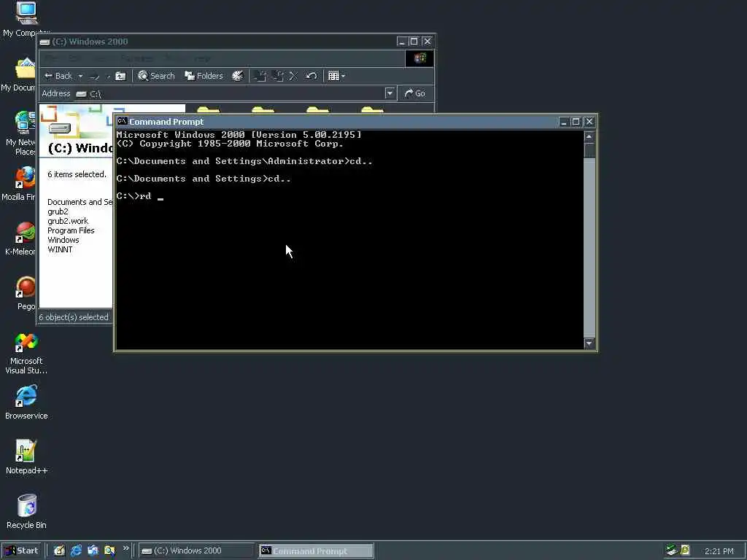Click the second system tray icon
747x560 pixels.
(685, 550)
